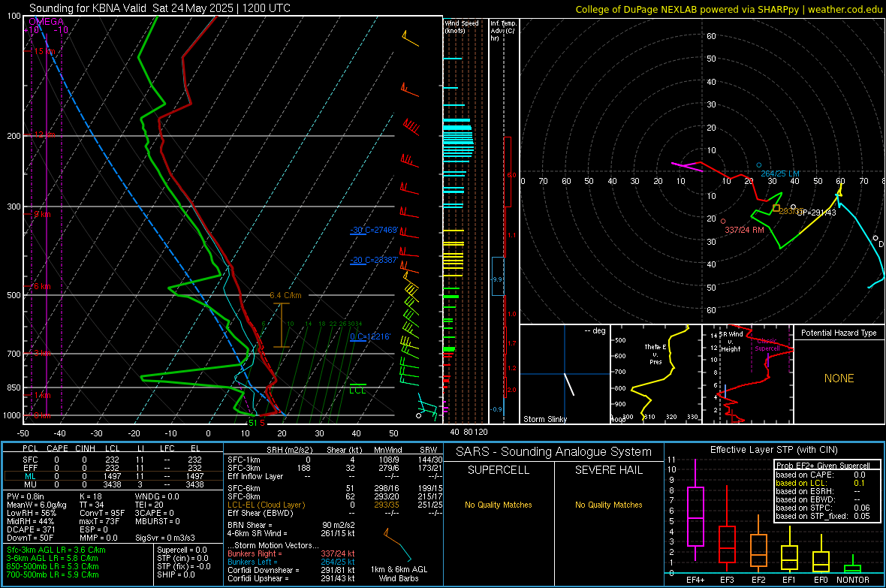Click the '0 C=12216' freezing level label
The height and width of the screenshot is (588, 886).
[x=370, y=336]
